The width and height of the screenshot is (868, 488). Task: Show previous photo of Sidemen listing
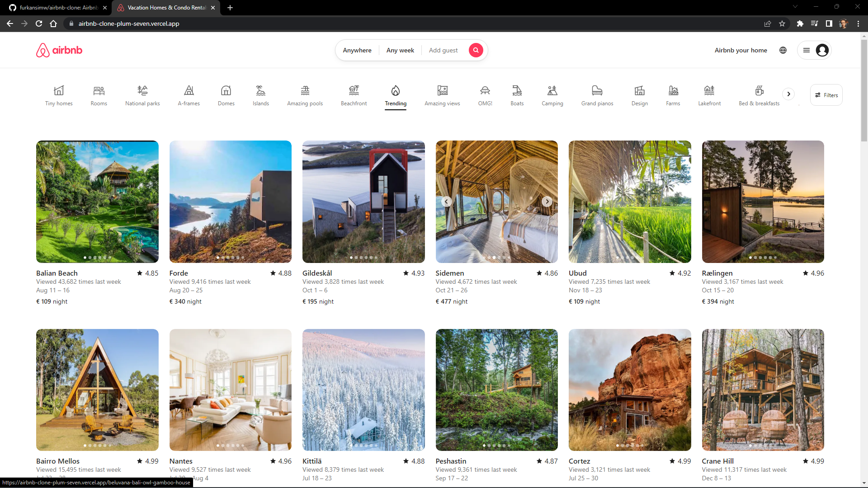[446, 202]
